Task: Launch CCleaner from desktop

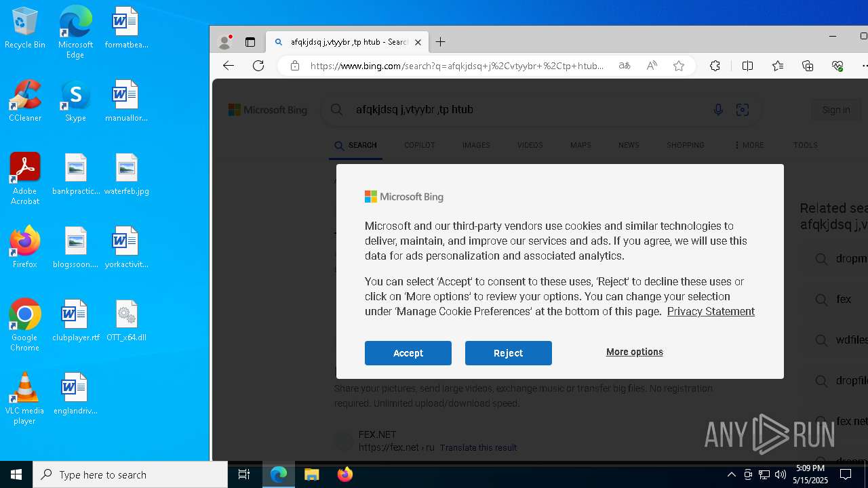Action: 25,101
